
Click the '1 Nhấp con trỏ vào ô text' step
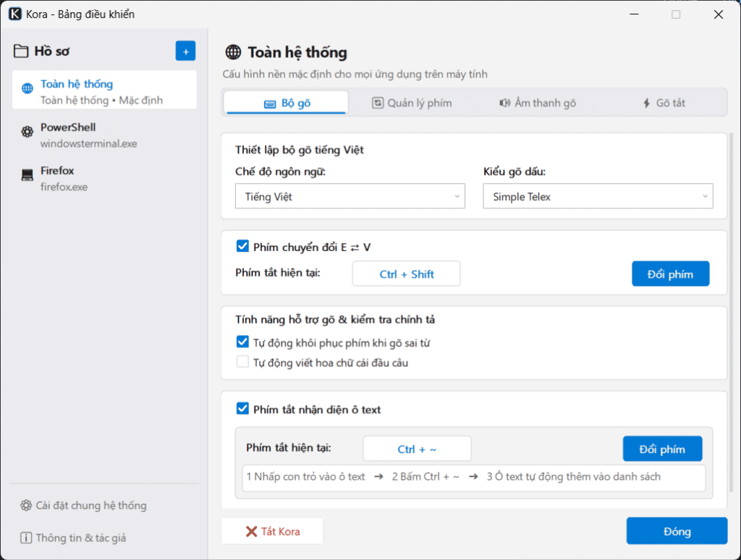point(306,476)
